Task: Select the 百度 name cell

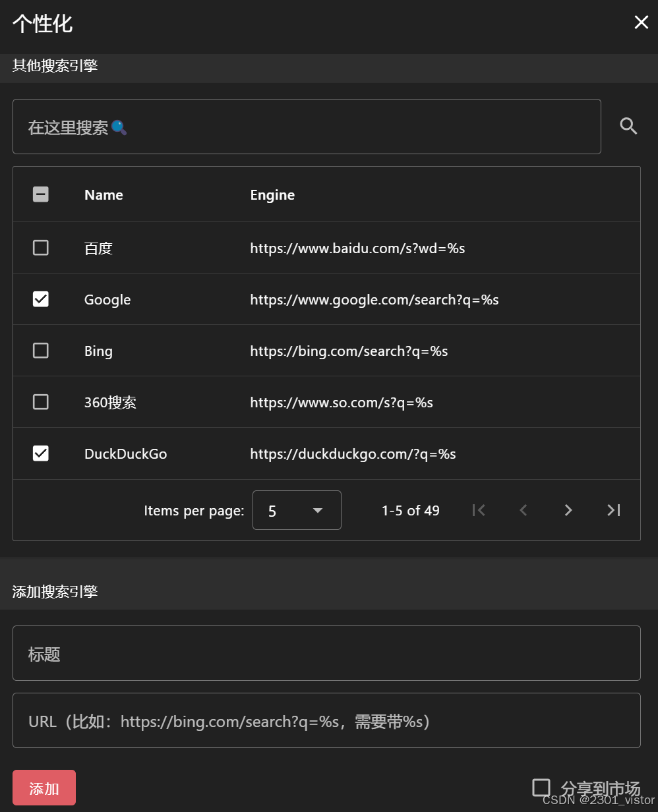Action: [98, 248]
